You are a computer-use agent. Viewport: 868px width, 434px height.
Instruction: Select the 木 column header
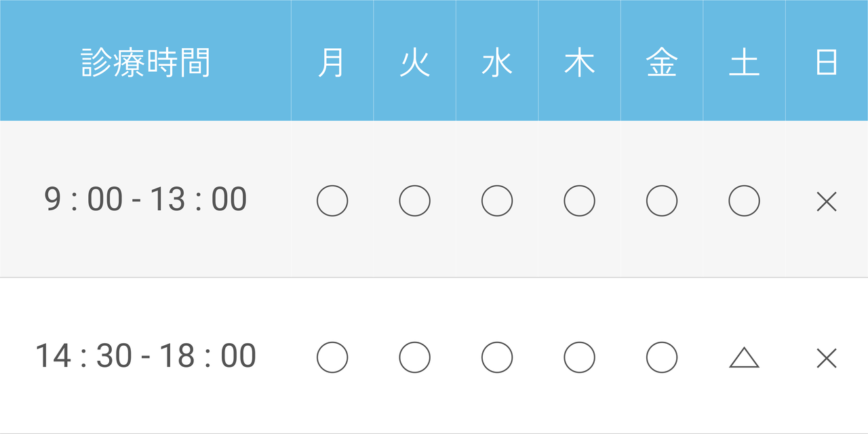click(x=579, y=62)
